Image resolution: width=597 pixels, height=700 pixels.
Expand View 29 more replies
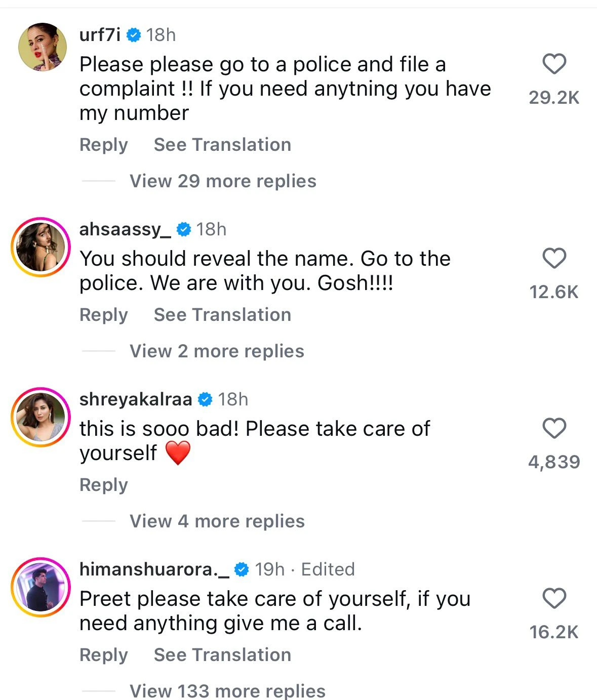(223, 181)
